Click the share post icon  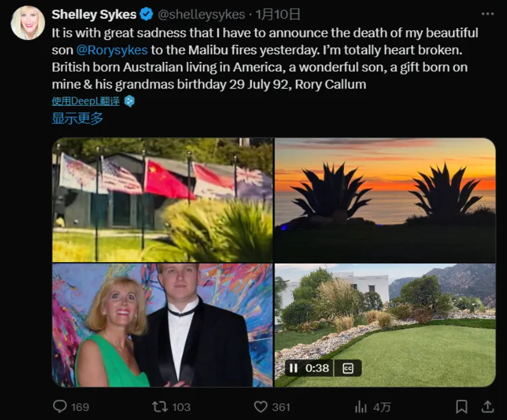(487, 407)
